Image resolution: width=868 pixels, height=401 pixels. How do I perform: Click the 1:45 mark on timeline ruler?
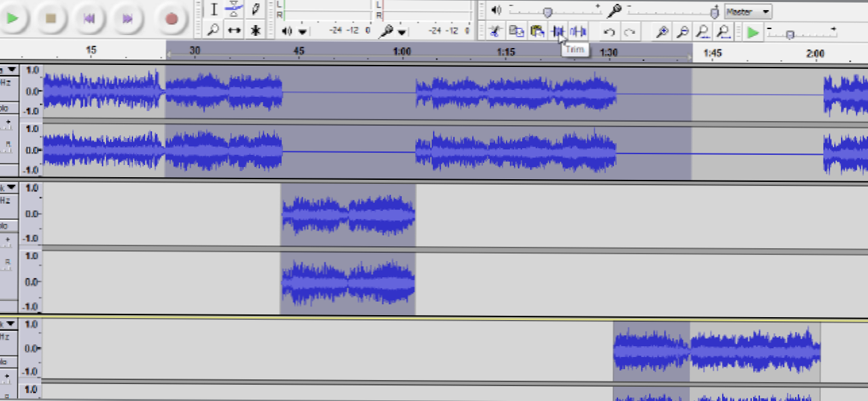coord(713,53)
